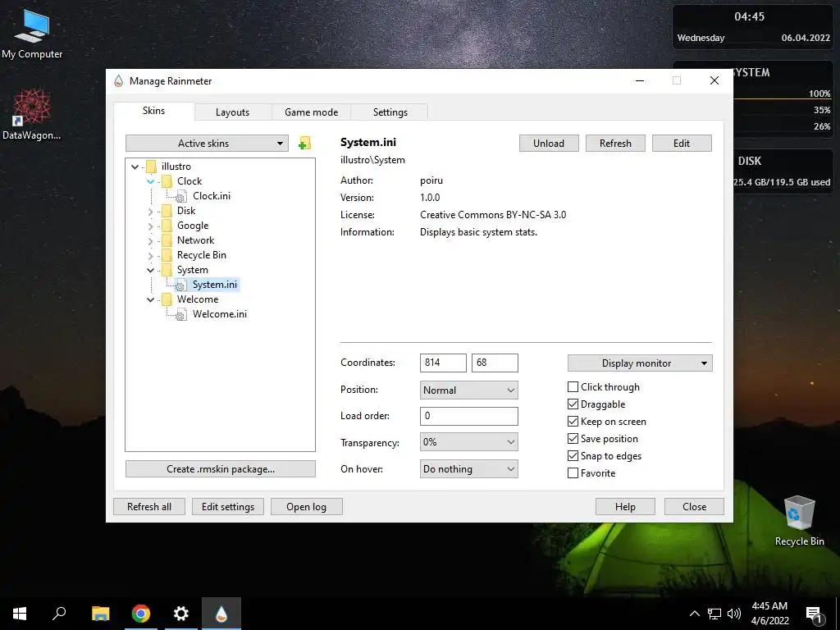
Task: Switch to Game mode tab
Action: click(311, 112)
